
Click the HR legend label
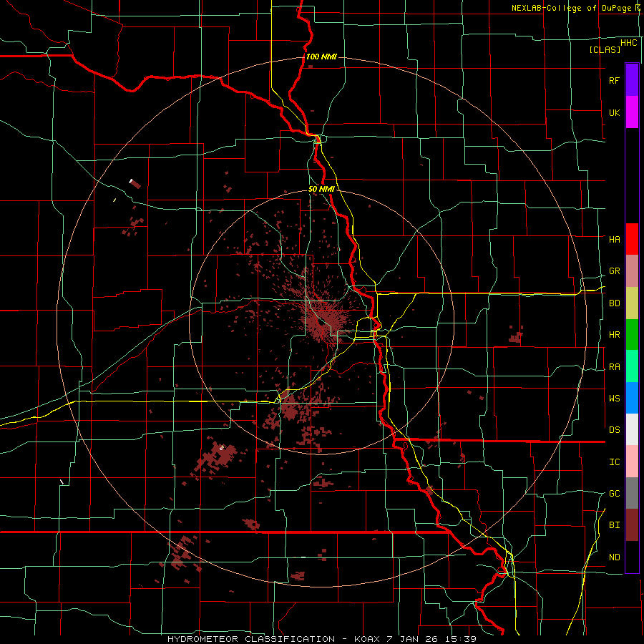coord(614,335)
